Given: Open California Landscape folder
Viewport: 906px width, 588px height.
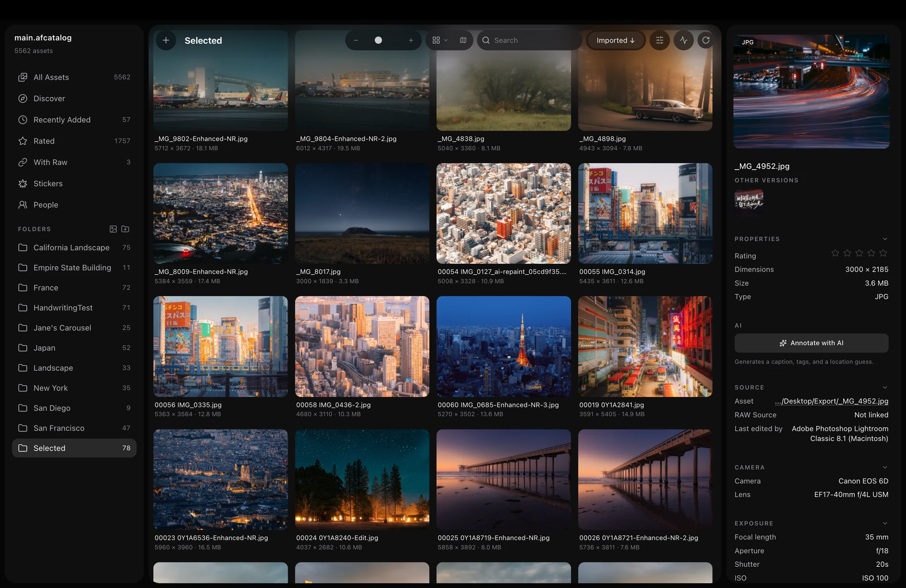Looking at the screenshot, I should point(74,248).
